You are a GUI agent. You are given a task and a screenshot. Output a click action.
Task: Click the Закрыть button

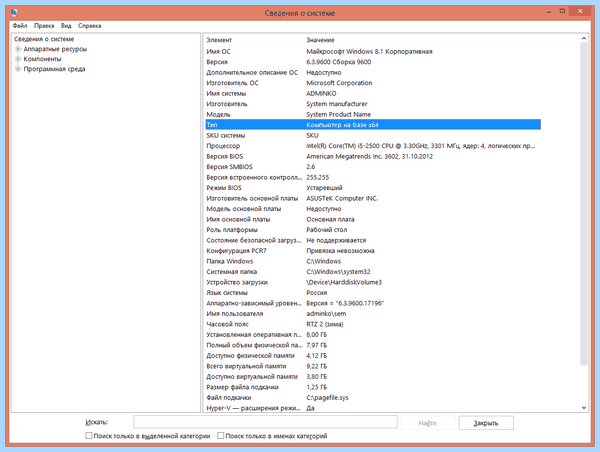point(486,423)
